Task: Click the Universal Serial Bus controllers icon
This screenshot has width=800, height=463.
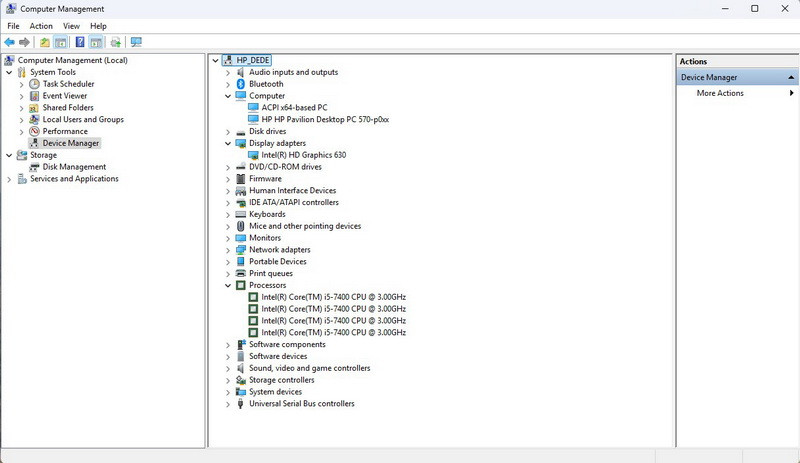Action: tap(241, 404)
